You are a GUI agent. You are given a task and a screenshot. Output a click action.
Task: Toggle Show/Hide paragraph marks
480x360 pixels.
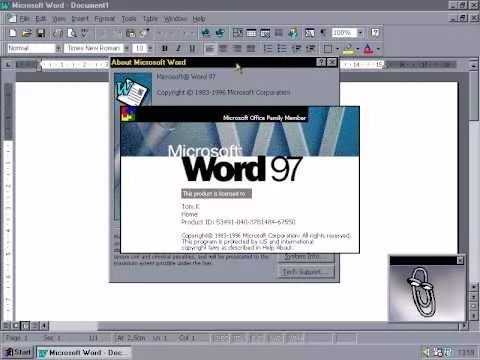pos(323,33)
